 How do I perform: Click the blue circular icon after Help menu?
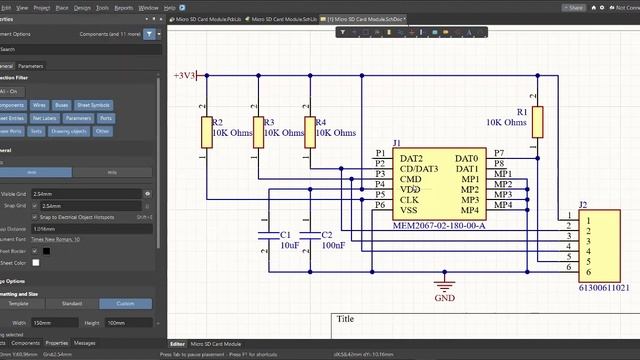coord(182,7)
